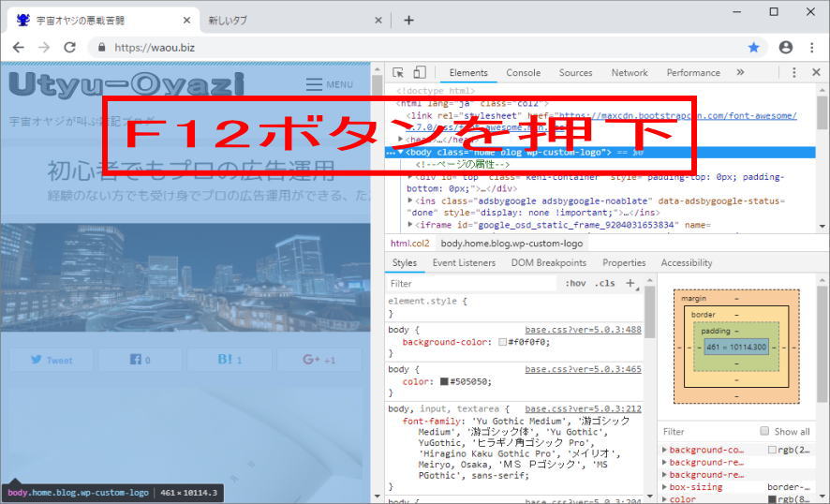Open the Event Listeners tab

[x=464, y=263]
